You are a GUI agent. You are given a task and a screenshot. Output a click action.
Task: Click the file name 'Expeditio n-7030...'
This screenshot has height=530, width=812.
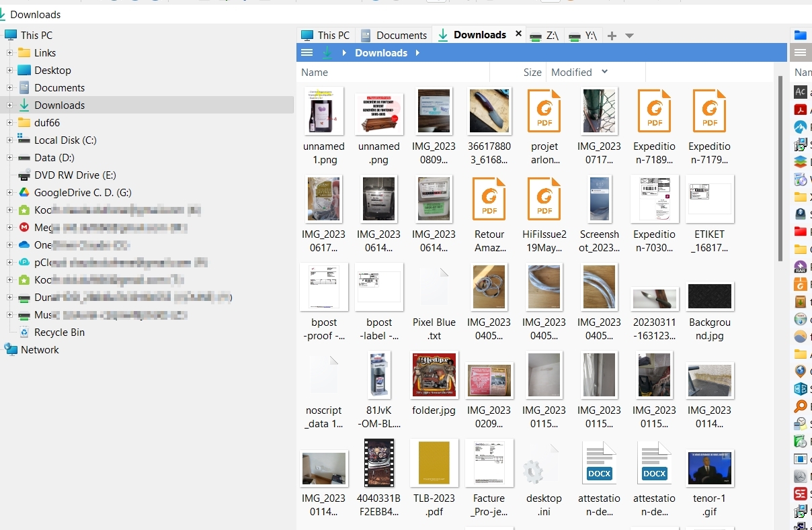(655, 241)
